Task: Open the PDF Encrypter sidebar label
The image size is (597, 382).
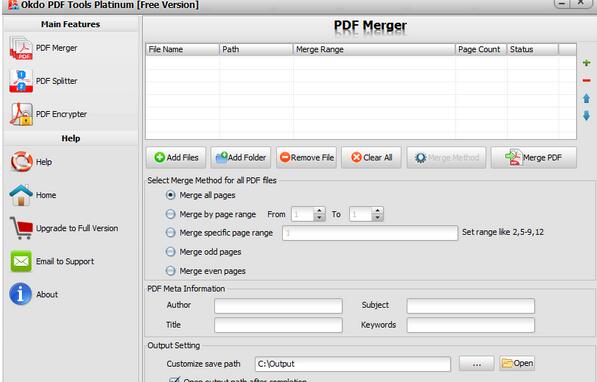Action: (61, 114)
